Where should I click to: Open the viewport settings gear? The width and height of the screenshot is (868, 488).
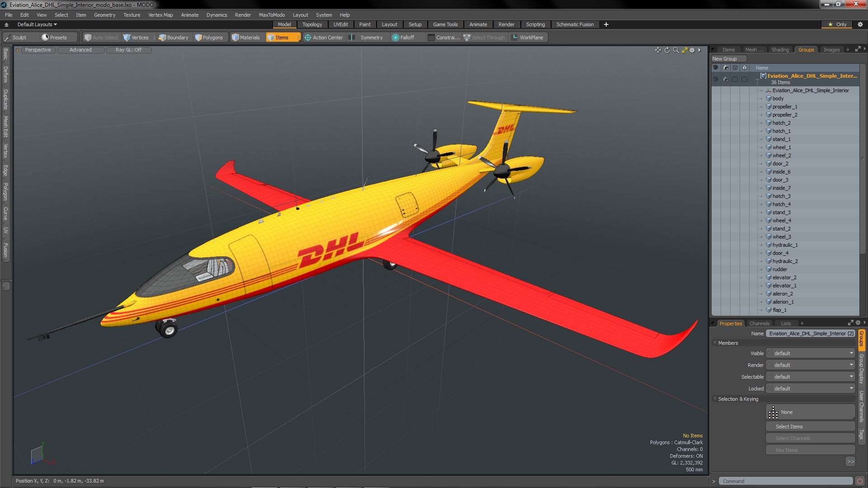[692, 50]
